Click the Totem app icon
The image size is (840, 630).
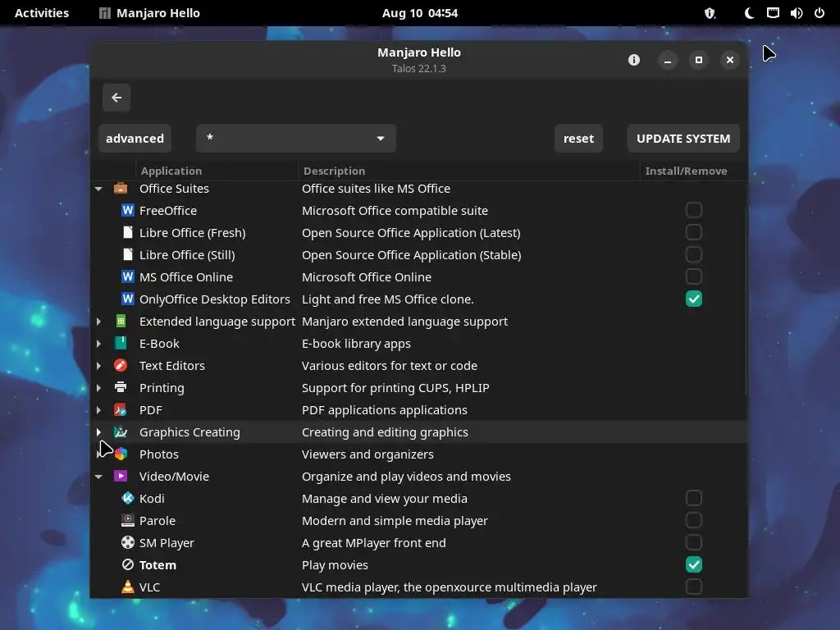point(127,564)
